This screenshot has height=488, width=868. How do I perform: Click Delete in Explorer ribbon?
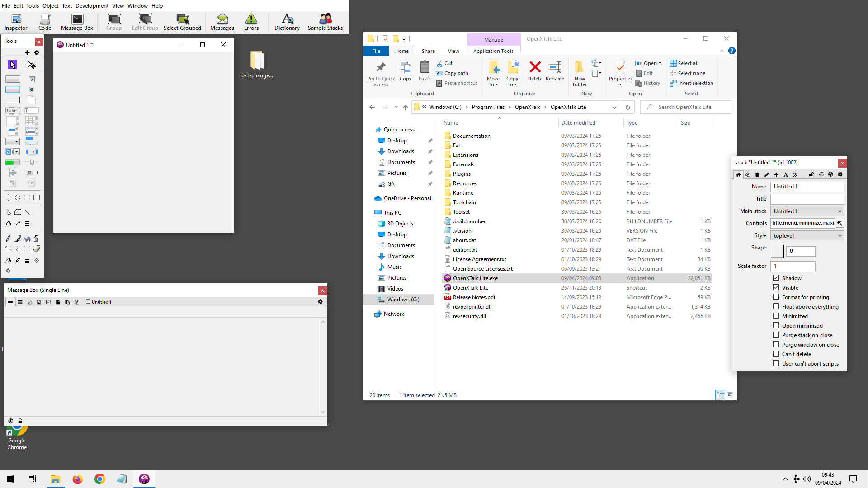(x=535, y=72)
